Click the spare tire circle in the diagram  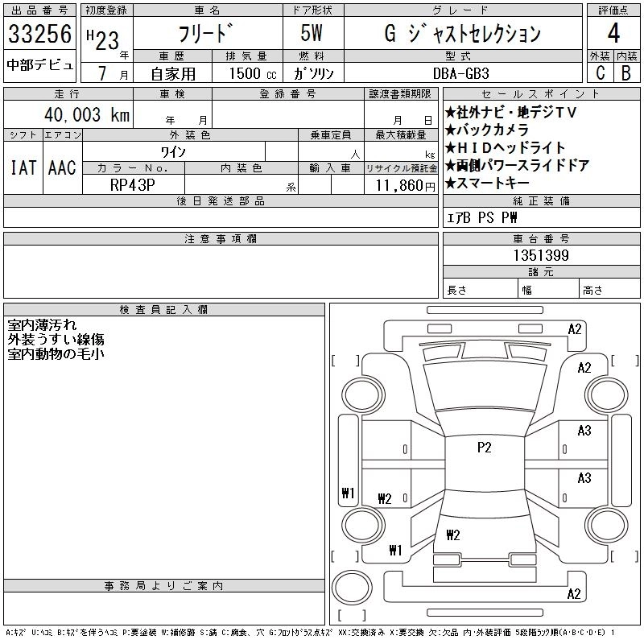352,588
